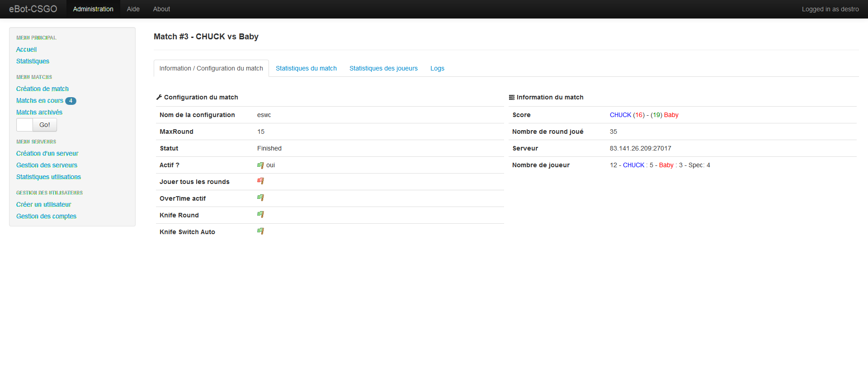Screen dimensions: 868x381
Task: Click the green flag icon beside Actif
Action: (260, 165)
